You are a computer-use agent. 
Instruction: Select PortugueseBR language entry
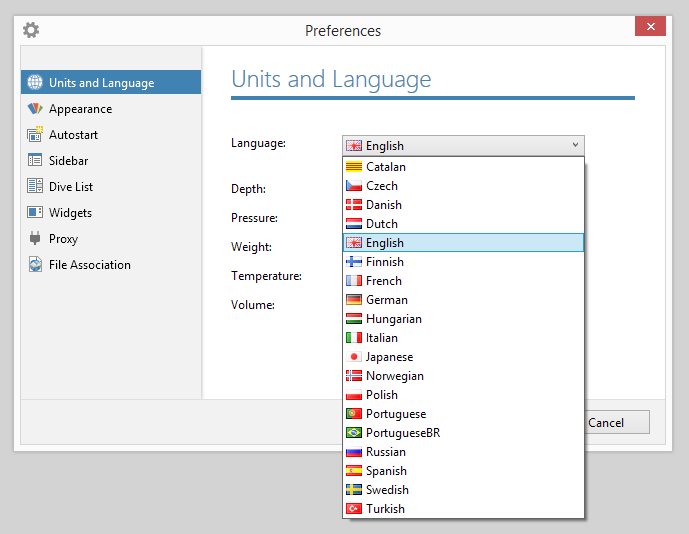(402, 433)
